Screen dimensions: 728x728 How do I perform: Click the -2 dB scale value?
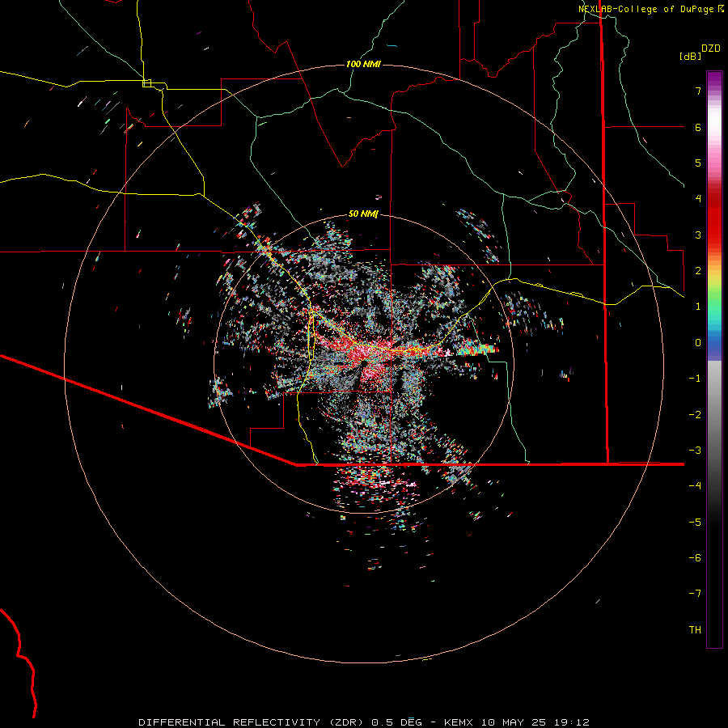[x=695, y=415]
